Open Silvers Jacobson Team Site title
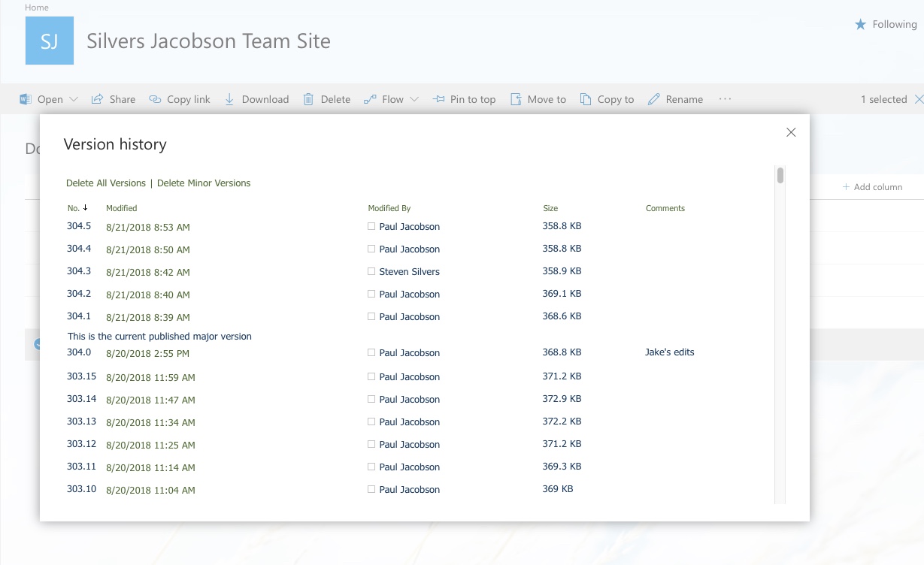The image size is (924, 565). [208, 41]
